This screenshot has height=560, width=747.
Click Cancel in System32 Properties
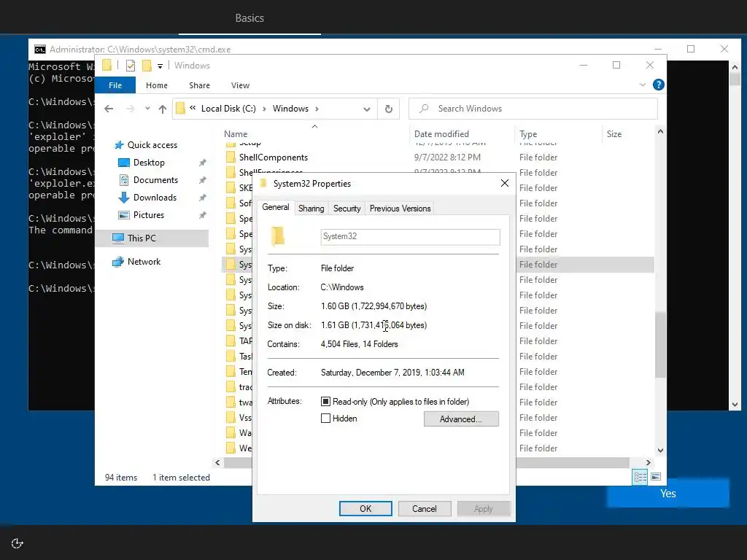click(x=424, y=508)
